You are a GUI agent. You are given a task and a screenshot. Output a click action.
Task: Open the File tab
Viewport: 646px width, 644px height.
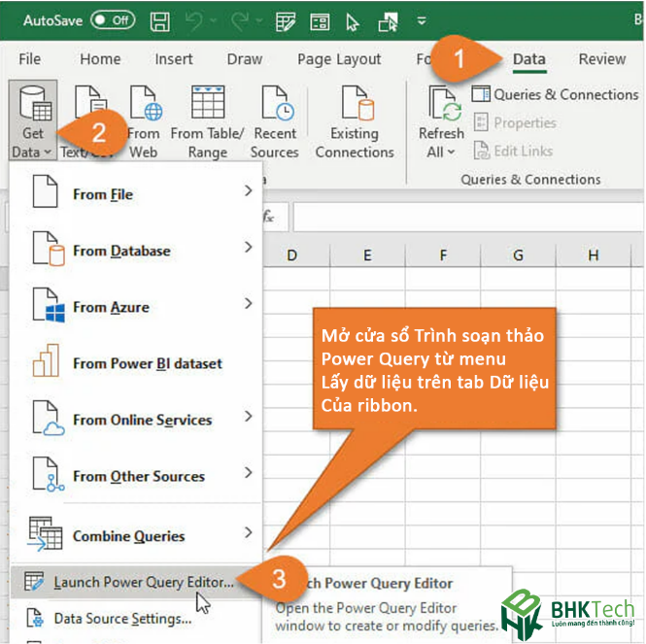click(x=30, y=59)
